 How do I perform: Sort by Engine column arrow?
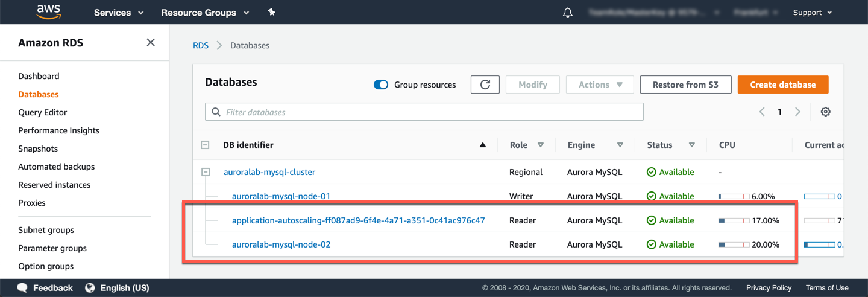(620, 145)
